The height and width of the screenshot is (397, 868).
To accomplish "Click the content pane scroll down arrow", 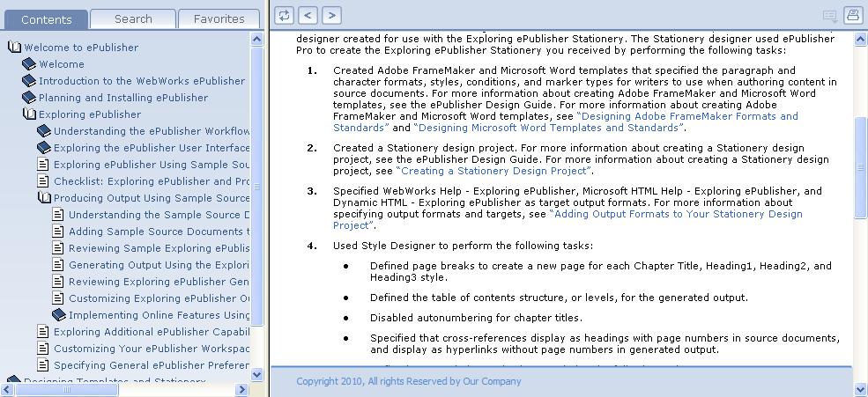I will click(x=860, y=388).
